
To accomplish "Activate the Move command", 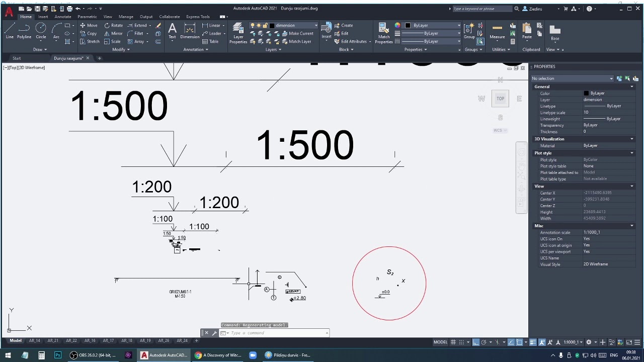I will (89, 25).
